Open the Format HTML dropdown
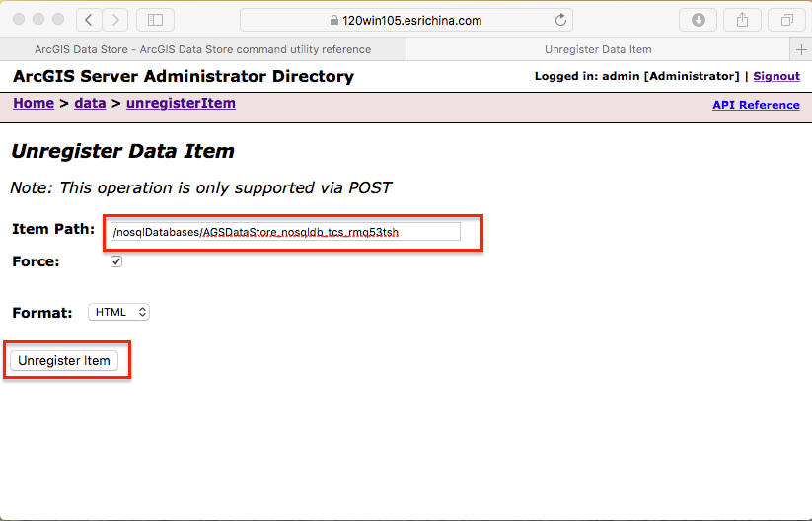 pos(118,312)
